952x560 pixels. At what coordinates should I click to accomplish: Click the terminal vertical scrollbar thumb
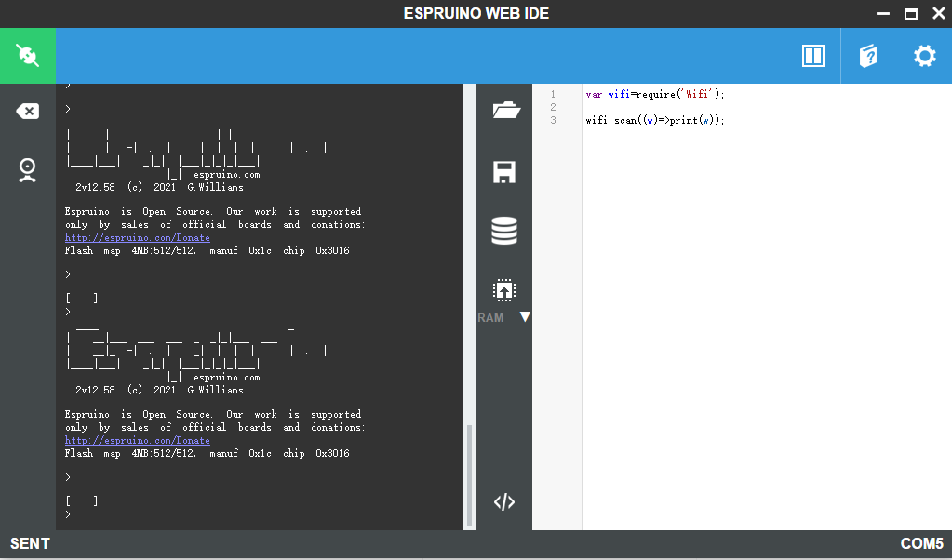pyautogui.click(x=469, y=475)
